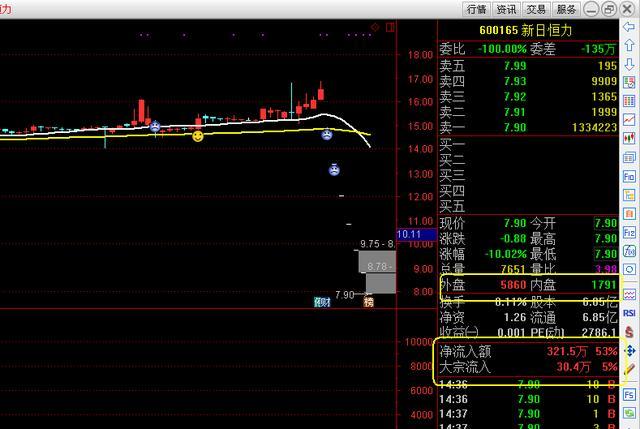Click the 7.90 low price marker on chart
The image size is (640, 429).
point(344,295)
